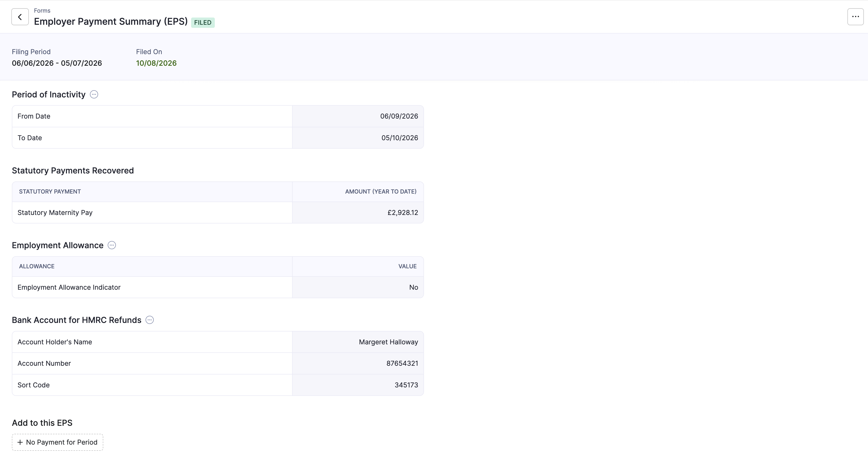Go back using the left chevron button
The height and width of the screenshot is (466, 868).
click(20, 17)
